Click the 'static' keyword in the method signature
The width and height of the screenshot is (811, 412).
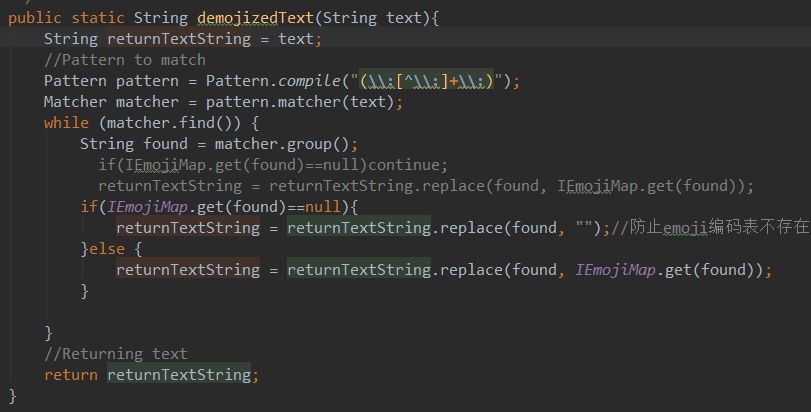click(98, 18)
